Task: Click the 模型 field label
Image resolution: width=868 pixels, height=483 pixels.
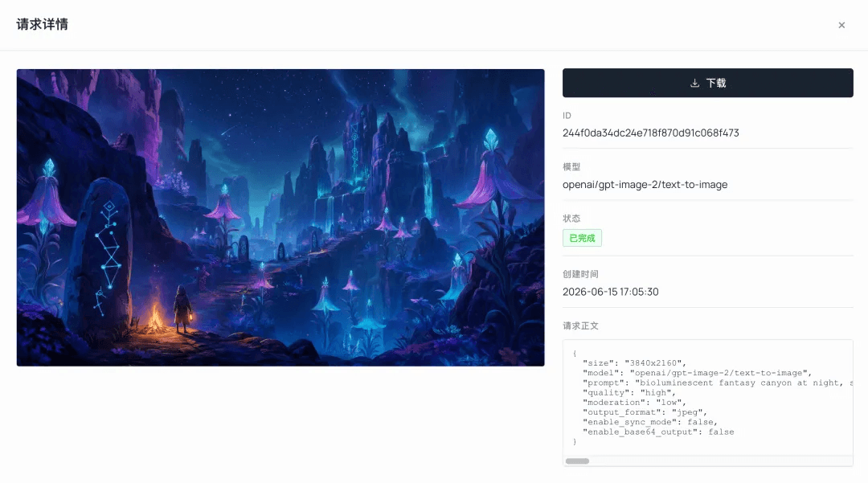Action: tap(571, 166)
